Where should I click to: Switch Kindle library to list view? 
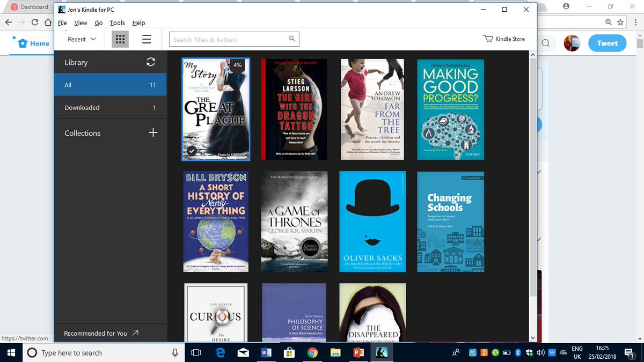click(147, 39)
